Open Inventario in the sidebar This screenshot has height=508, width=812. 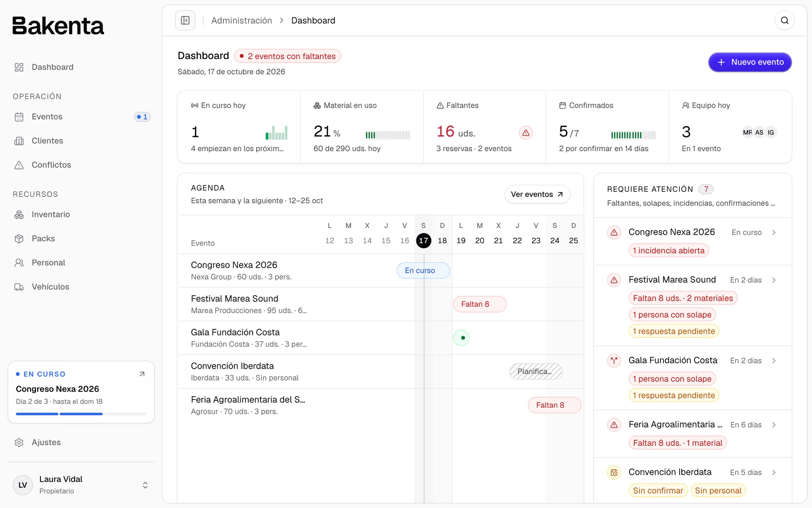81,214
